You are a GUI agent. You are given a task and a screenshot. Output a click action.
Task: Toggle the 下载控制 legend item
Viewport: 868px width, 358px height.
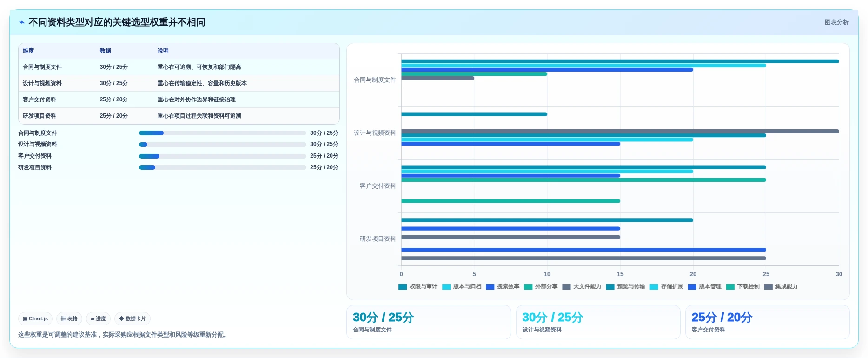pos(742,286)
